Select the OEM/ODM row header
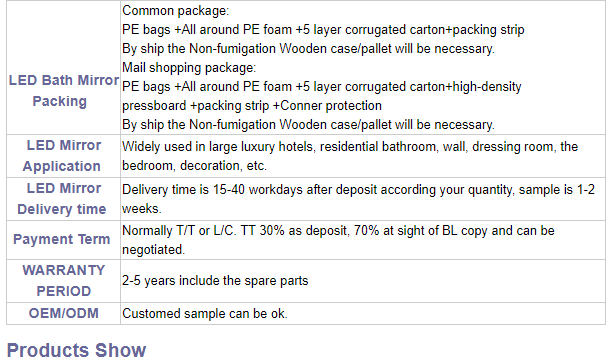This screenshot has width=615, height=364. point(64,313)
